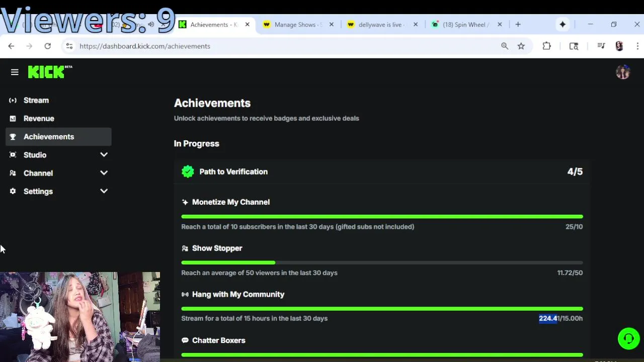Bookmark this page with the star
The image size is (644, 362).
coord(521,46)
